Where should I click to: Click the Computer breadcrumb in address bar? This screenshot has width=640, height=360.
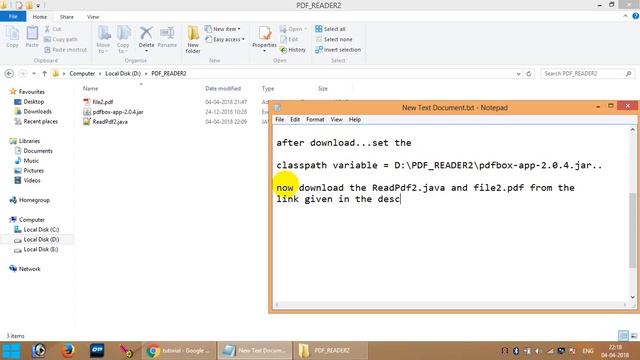[x=82, y=73]
